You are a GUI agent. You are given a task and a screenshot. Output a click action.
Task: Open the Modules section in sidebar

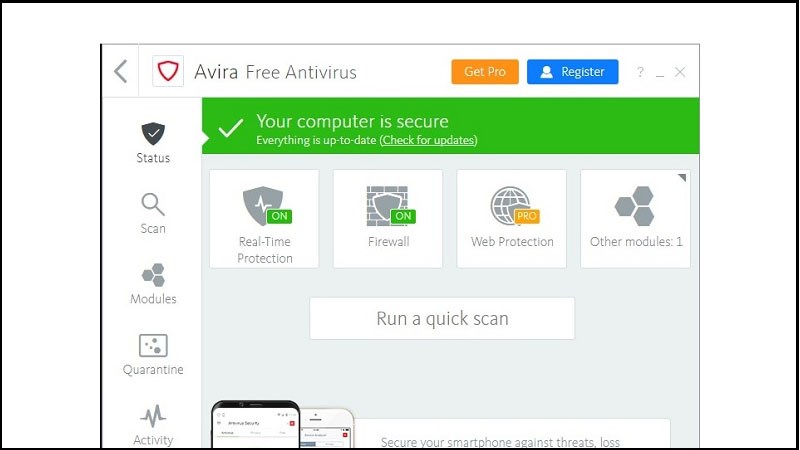pyautogui.click(x=153, y=284)
